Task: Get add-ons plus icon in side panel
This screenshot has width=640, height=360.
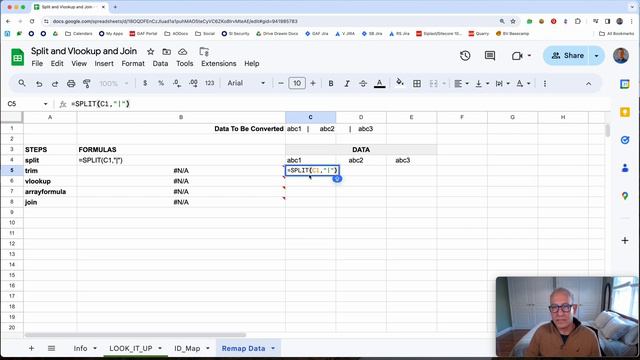Action: point(625,240)
